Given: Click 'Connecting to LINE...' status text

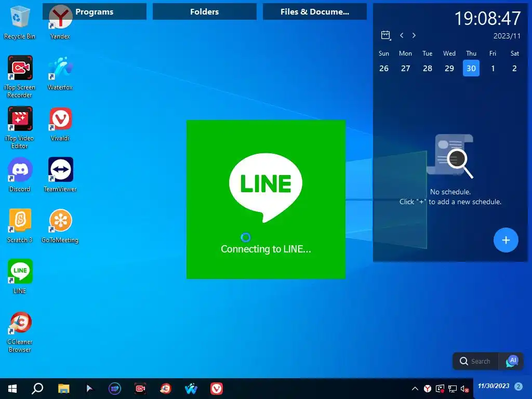Looking at the screenshot, I should pyautogui.click(x=266, y=249).
